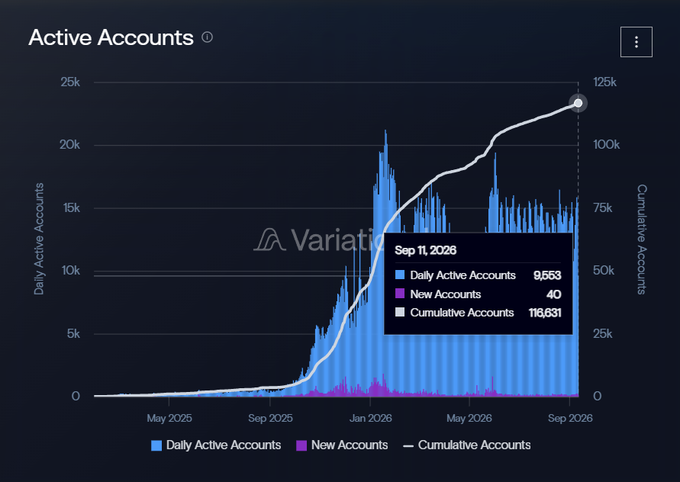
Task: Click the tooltip value 116,631
Action: click(545, 313)
